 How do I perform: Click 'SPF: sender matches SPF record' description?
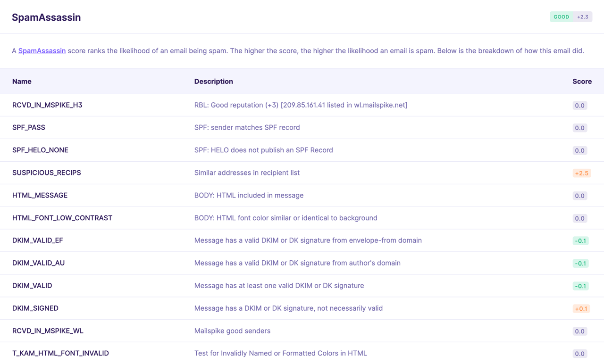point(247,127)
